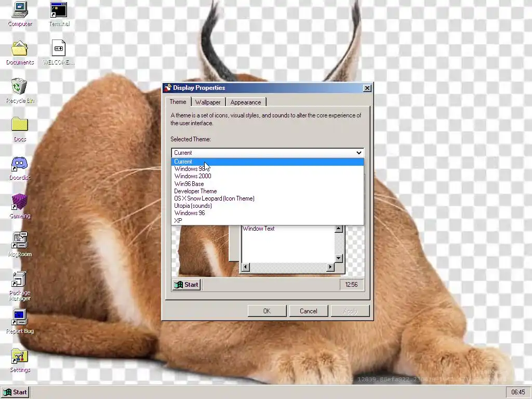
Task: Select OS X Snow Leopard icon theme
Action: [268, 198]
